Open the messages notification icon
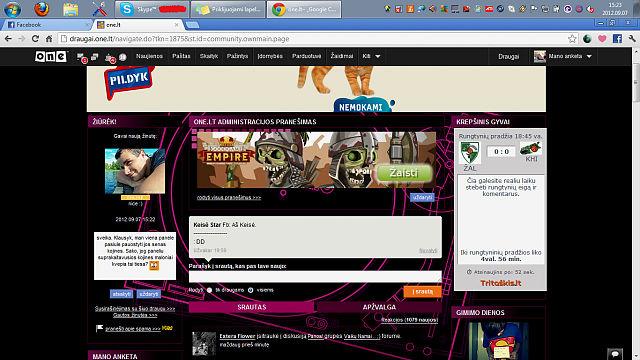The width and height of the screenshot is (640, 360). [82, 58]
